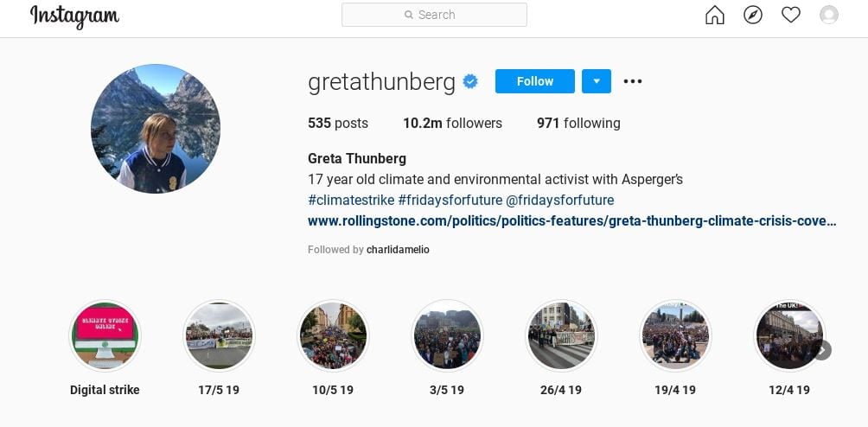The width and height of the screenshot is (868, 427).
Task: Expand the suggested accounts dropdown arrow
Action: (x=597, y=81)
